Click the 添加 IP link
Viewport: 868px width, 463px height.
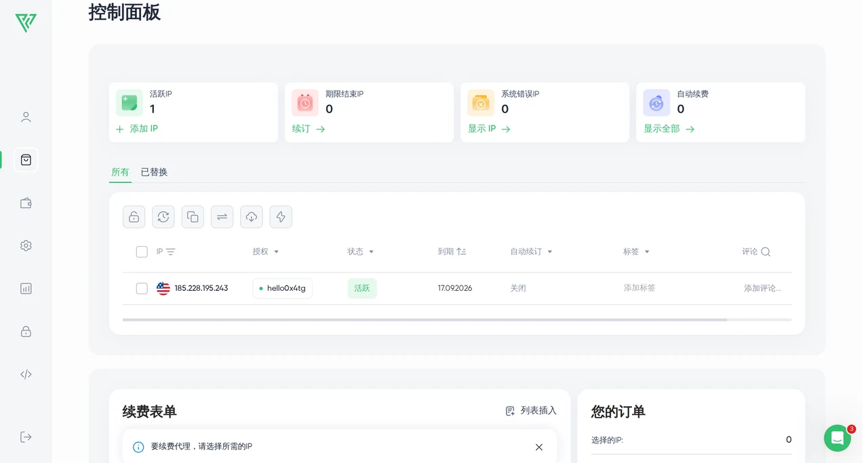(137, 129)
